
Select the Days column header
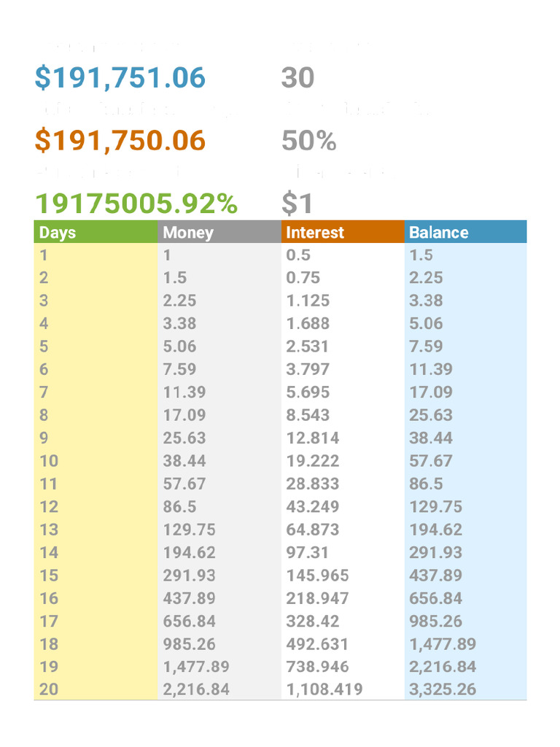pyautogui.click(x=58, y=233)
